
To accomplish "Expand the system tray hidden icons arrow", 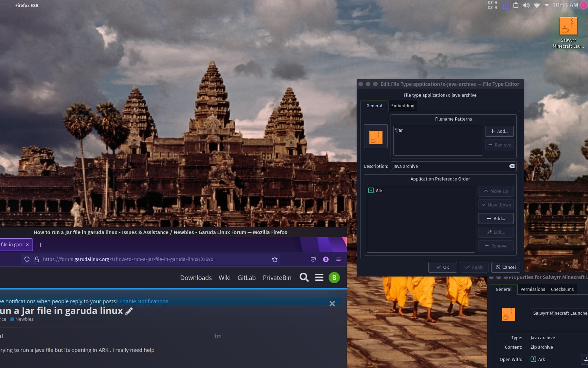I will 546,5.
